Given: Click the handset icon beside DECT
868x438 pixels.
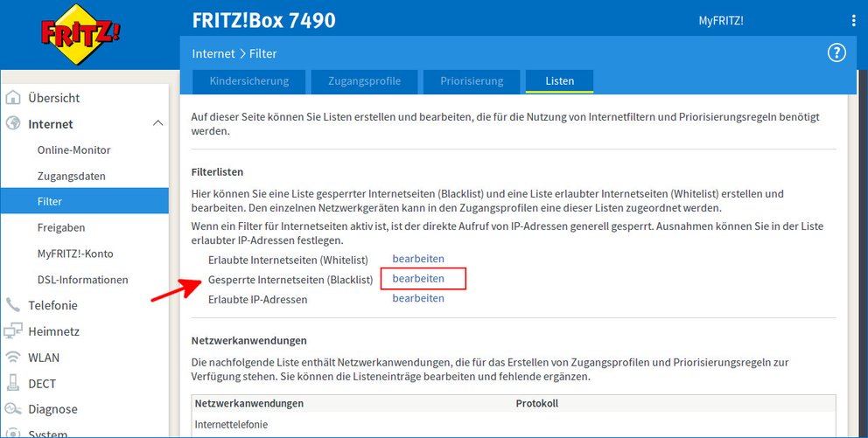Looking at the screenshot, I should click(x=13, y=383).
